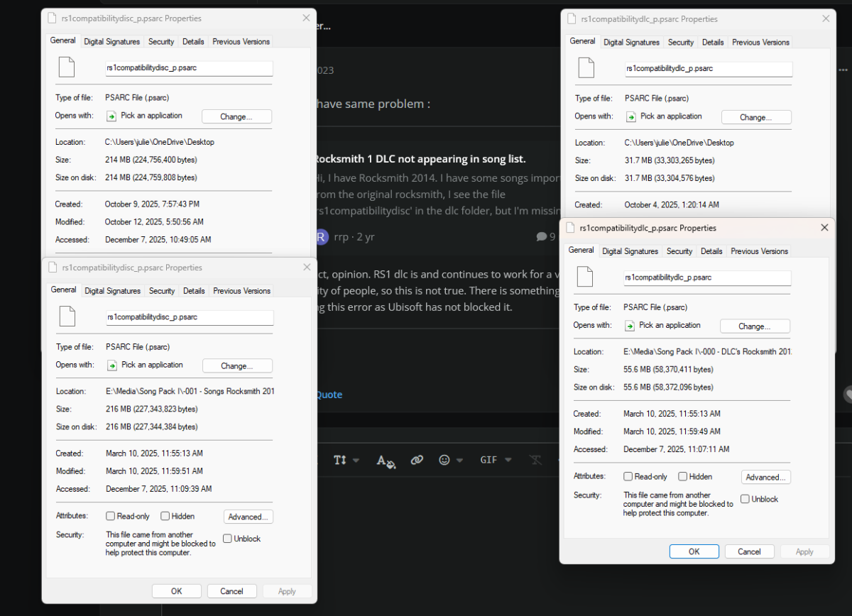Click the filename field in the 31.7 MB dialog
The width and height of the screenshot is (852, 616).
(708, 69)
